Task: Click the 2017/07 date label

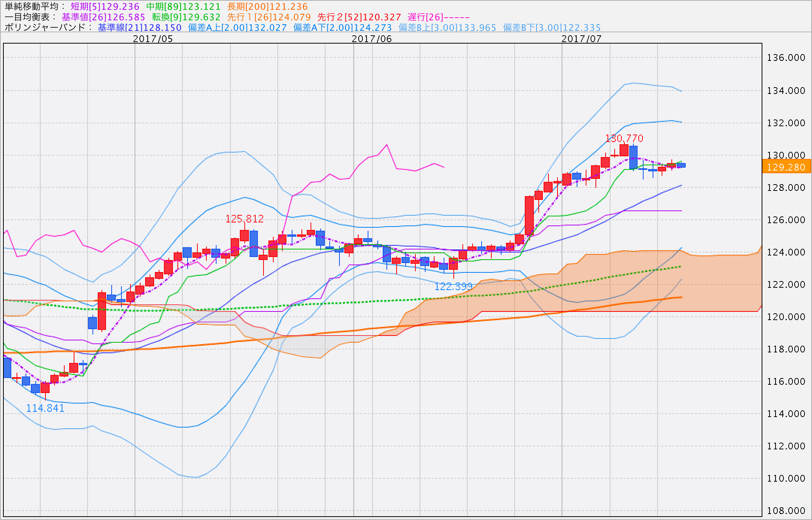Action: 582,39
